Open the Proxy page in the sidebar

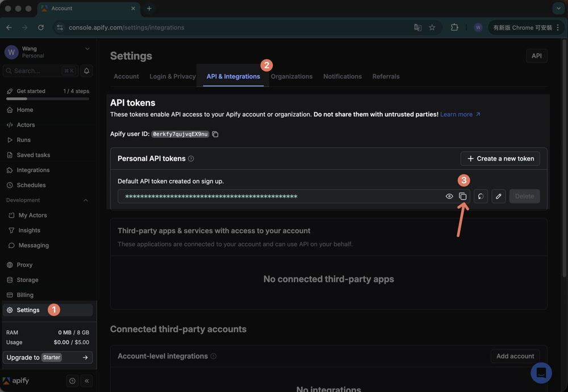(x=24, y=264)
